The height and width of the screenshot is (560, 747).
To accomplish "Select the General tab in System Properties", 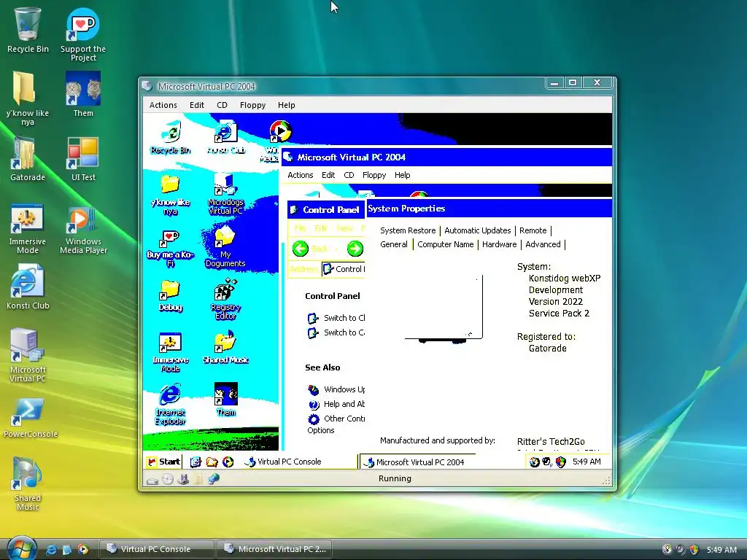I will pos(393,244).
